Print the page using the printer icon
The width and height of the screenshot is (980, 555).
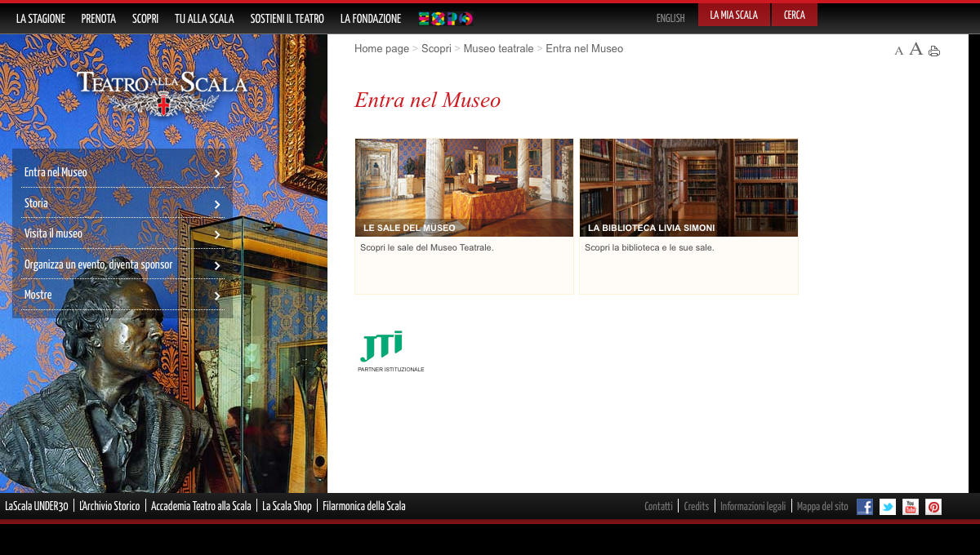click(x=933, y=50)
